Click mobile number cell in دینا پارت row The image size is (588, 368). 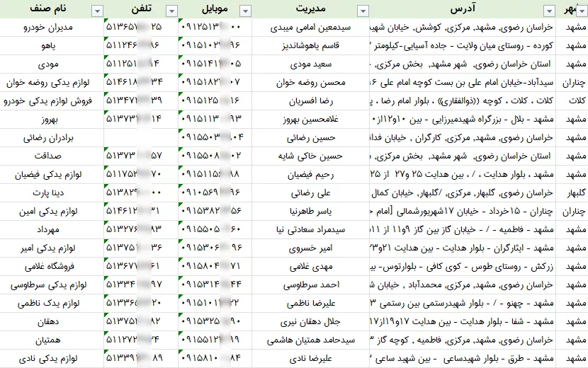(x=215, y=192)
